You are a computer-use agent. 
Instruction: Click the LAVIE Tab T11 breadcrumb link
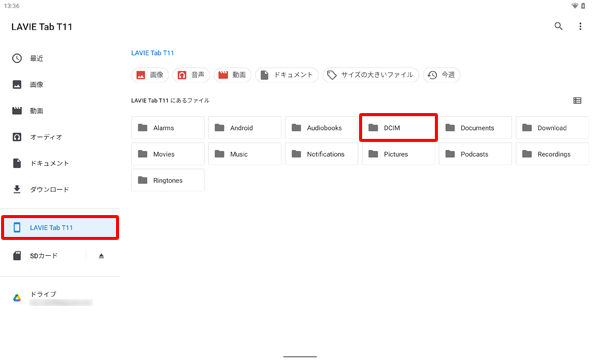coord(152,53)
